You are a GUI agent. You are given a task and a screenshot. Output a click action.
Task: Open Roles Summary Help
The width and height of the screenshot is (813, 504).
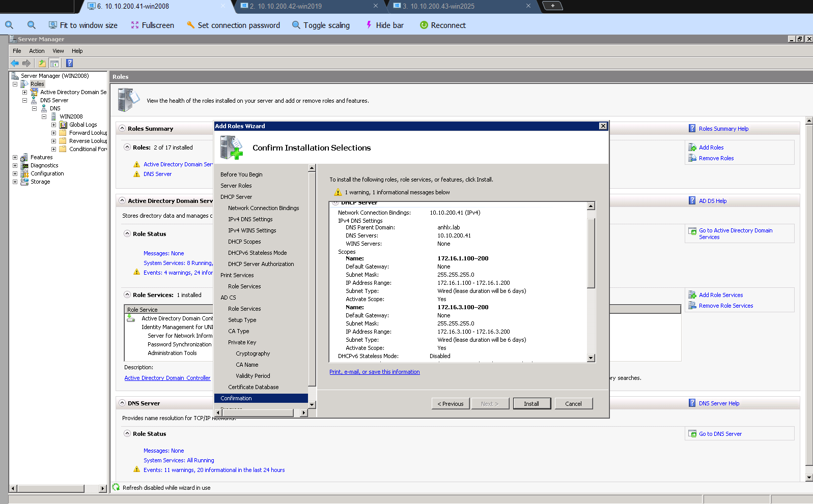(x=723, y=129)
